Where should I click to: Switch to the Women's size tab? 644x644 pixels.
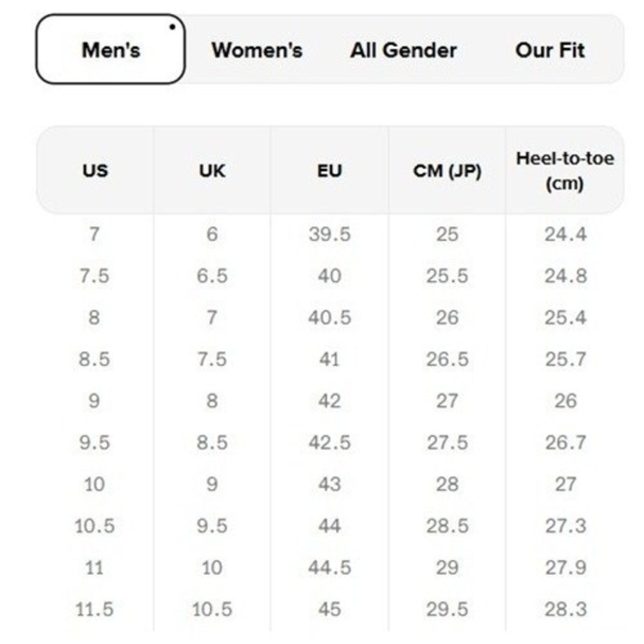257,50
